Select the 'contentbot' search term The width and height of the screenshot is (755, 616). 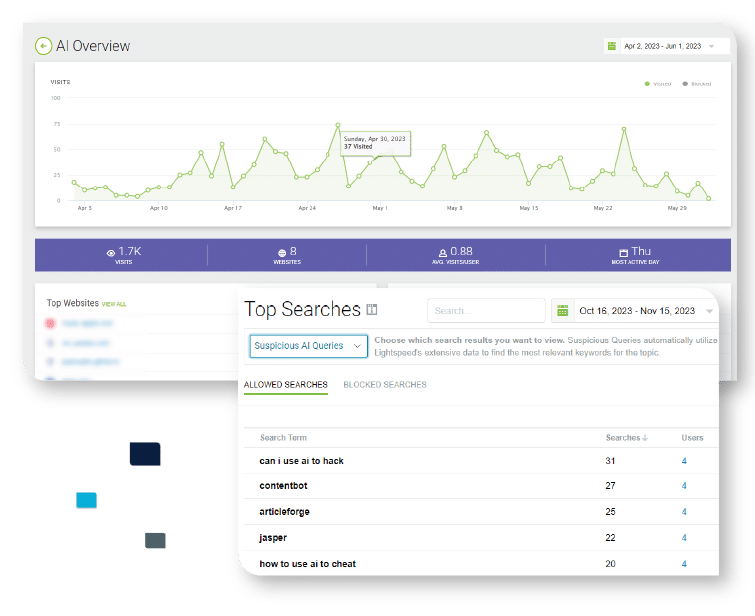pyautogui.click(x=283, y=486)
